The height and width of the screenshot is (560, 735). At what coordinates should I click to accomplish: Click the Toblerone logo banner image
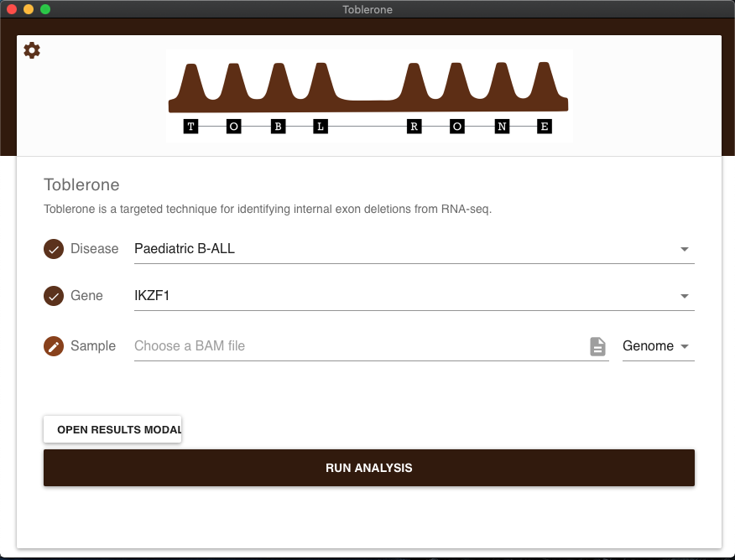(369, 96)
